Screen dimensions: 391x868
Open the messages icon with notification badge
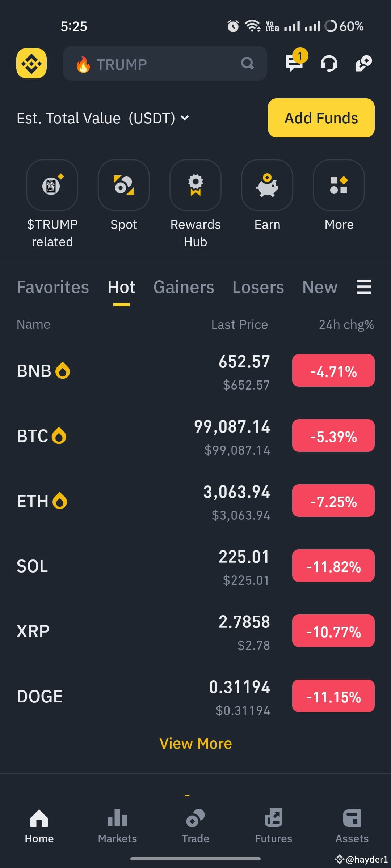point(295,61)
